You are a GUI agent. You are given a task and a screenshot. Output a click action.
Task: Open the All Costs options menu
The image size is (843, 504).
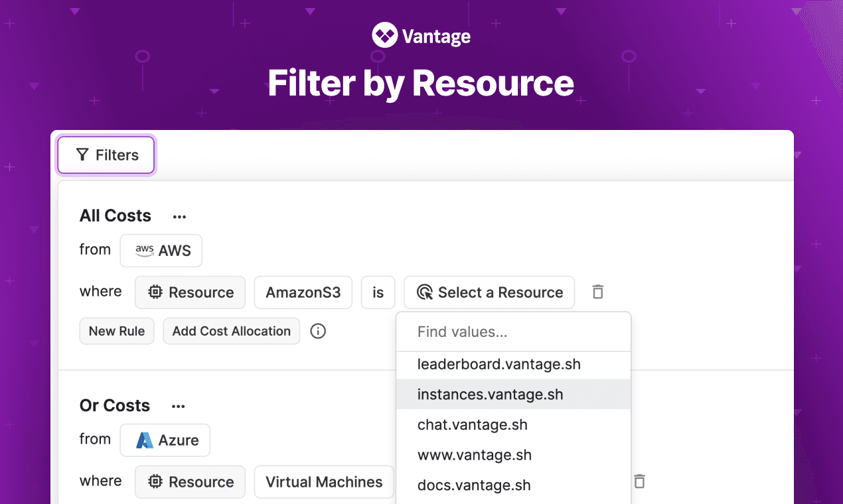coord(179,216)
